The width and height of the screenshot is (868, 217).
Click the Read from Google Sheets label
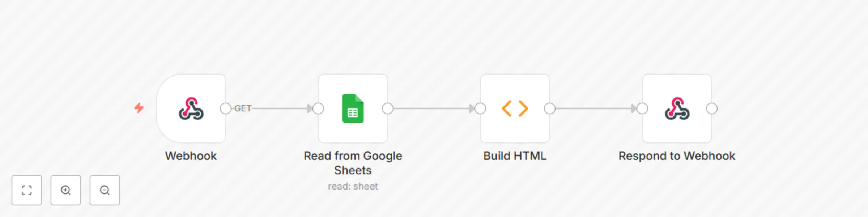(x=353, y=163)
